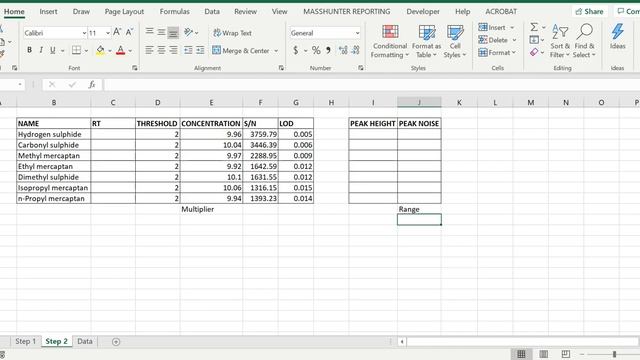640x360 pixels.
Task: Select column J header
Action: [x=419, y=102]
